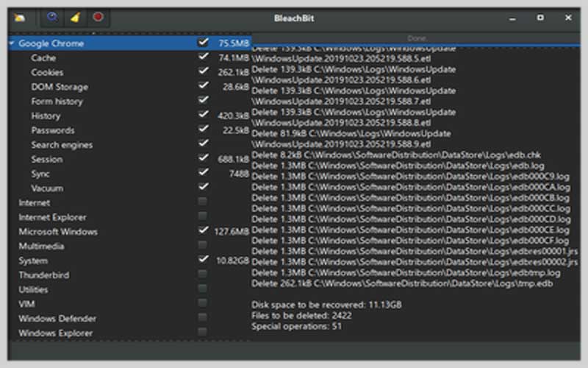588x368 pixels.
Task: Enable the Windows Explorer checkbox
Action: click(203, 332)
